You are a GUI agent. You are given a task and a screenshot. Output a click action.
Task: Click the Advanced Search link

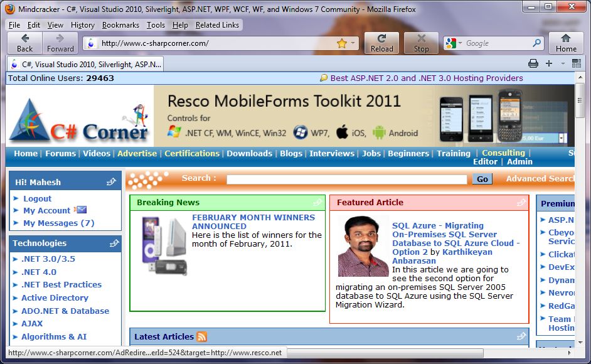[x=540, y=178]
